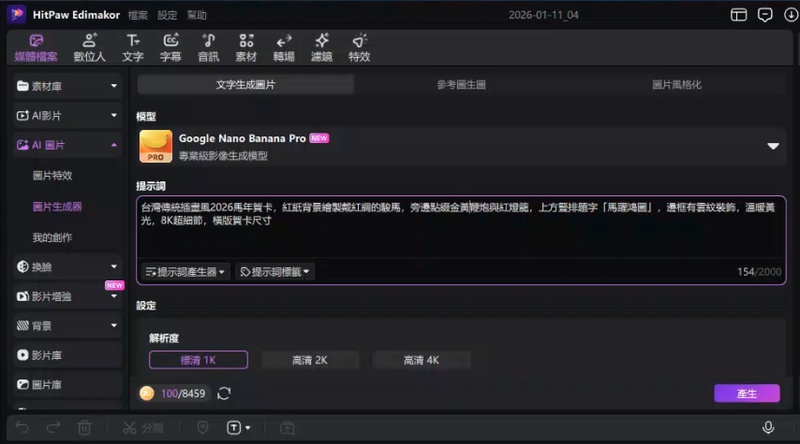
Task: Click the microphone voiceover icon
Action: point(768,427)
